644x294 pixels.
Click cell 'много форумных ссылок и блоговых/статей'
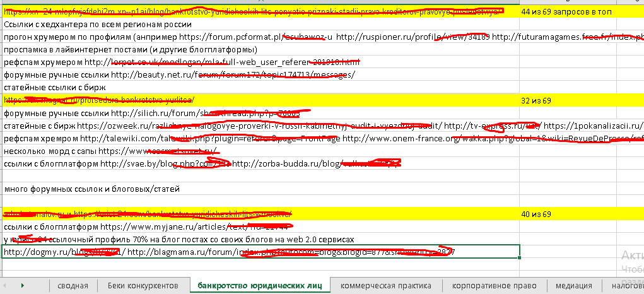pyautogui.click(x=92, y=189)
